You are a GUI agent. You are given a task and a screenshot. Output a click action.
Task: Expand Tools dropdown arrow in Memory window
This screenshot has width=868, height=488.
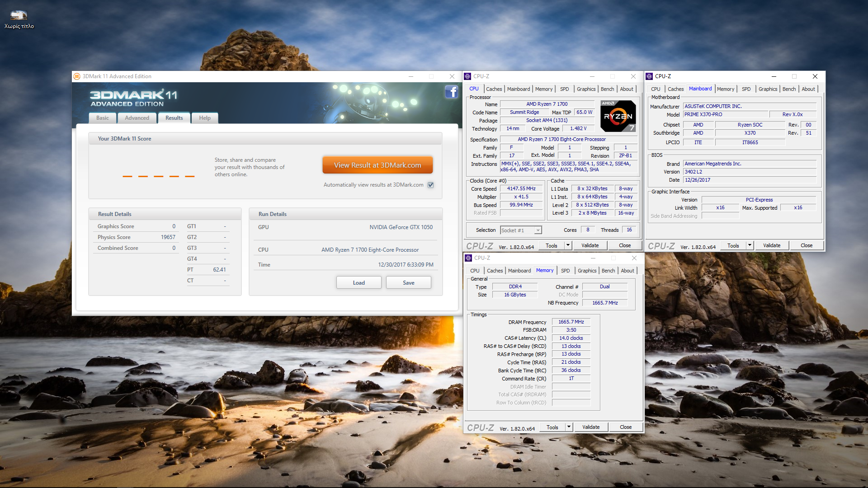click(x=569, y=427)
